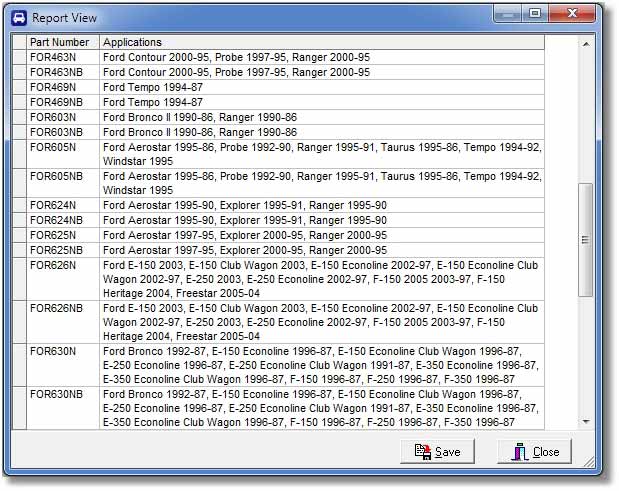The width and height of the screenshot is (619, 491).
Task: Maximize the Report View window
Action: pyautogui.click(x=536, y=13)
